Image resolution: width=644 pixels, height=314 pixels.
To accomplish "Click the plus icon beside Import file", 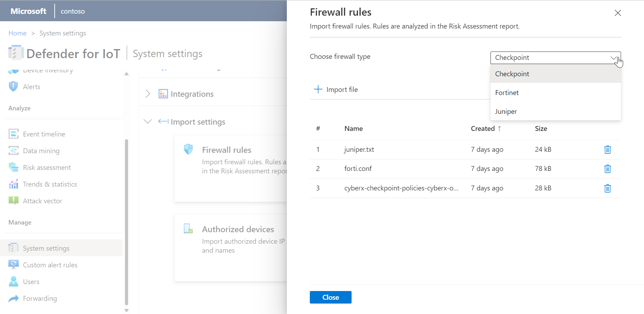I will [318, 89].
